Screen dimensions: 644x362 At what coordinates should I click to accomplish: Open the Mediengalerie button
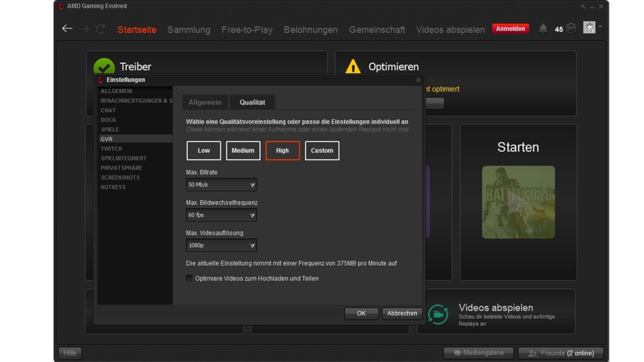479,353
